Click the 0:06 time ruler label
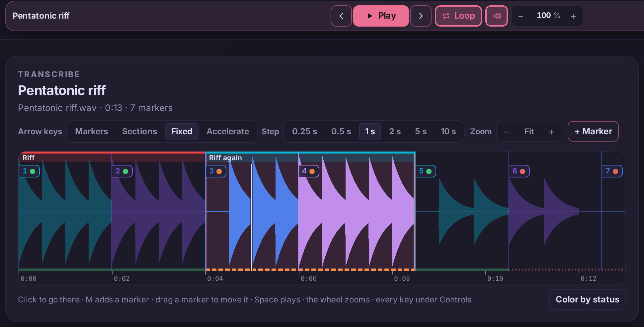 [308, 278]
